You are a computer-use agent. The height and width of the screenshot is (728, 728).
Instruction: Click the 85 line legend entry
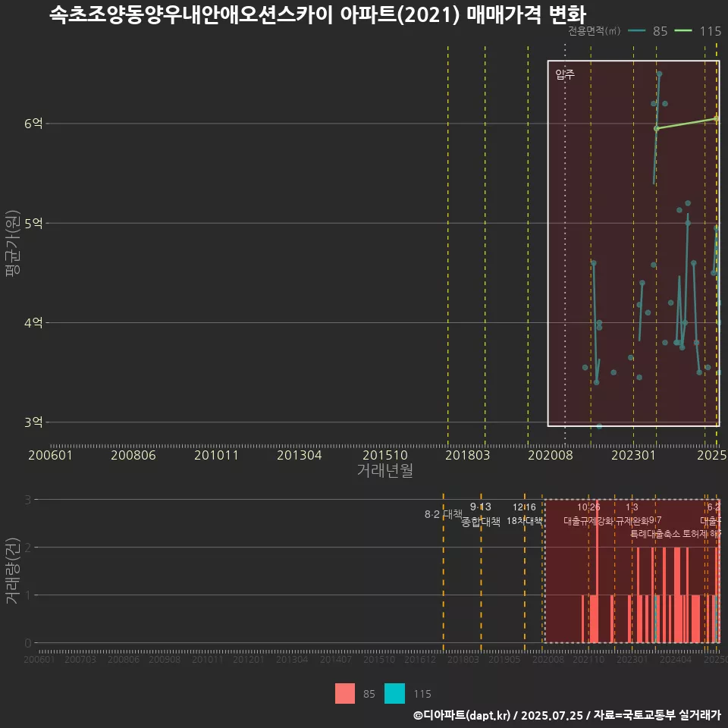click(648, 31)
